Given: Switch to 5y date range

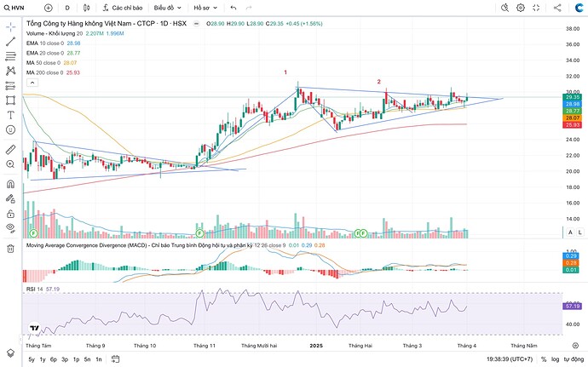Looking at the screenshot, I should (32, 359).
